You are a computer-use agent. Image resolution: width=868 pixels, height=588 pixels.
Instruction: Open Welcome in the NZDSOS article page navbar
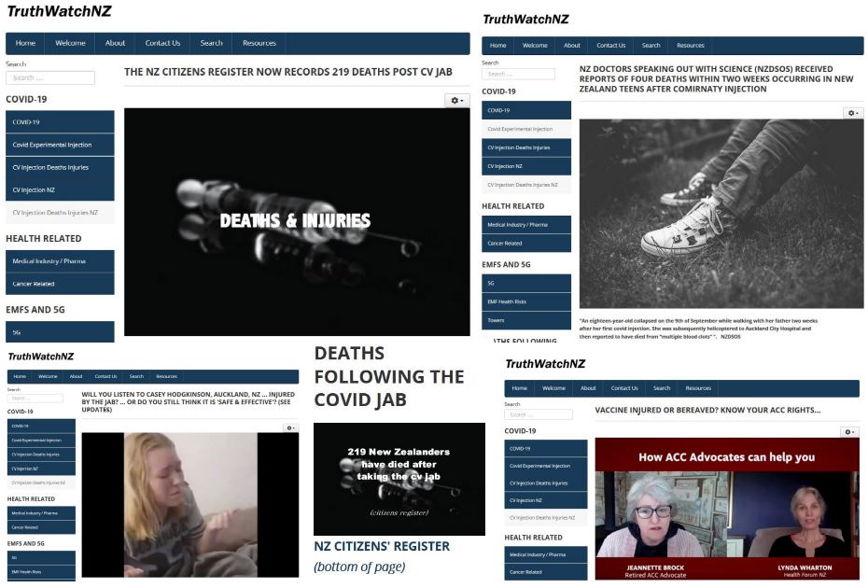point(535,46)
